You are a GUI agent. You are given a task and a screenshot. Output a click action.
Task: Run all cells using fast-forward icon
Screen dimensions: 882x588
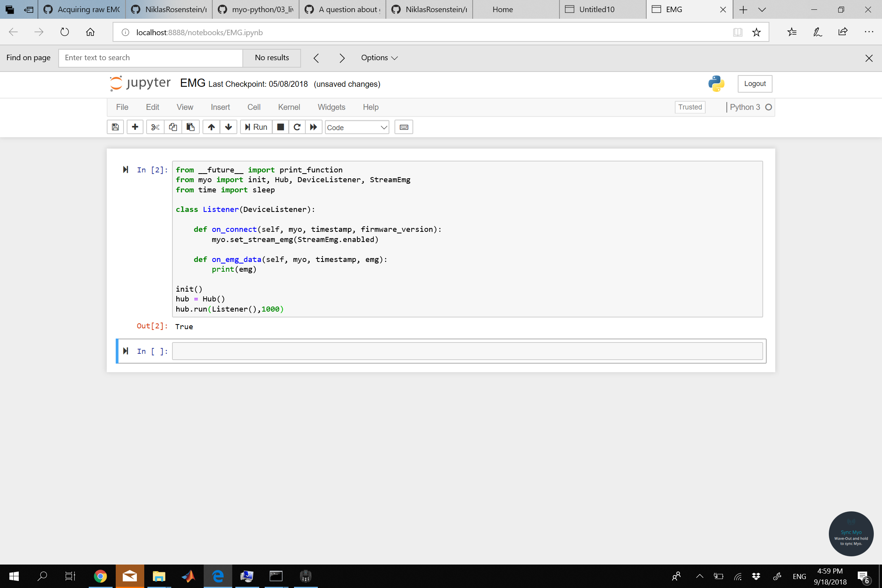pyautogui.click(x=314, y=127)
